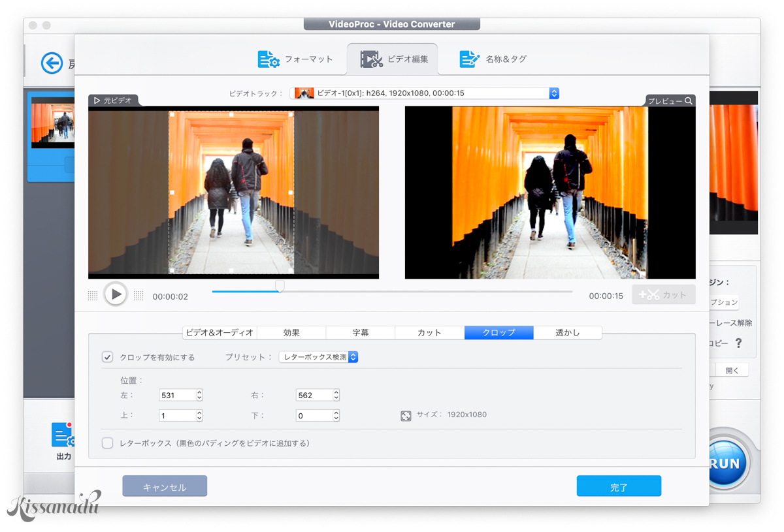Click the カット scissors button icon
This screenshot has width=784, height=532.
click(x=651, y=294)
